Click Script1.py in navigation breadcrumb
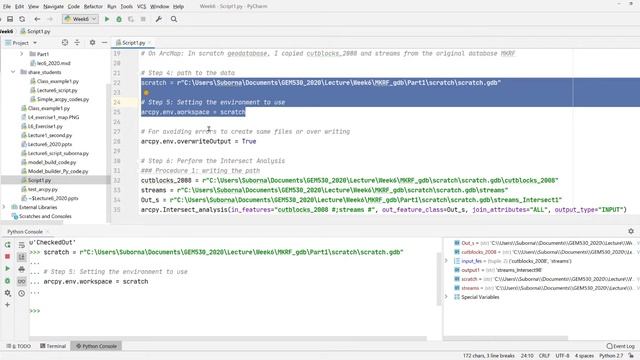 click(x=36, y=31)
